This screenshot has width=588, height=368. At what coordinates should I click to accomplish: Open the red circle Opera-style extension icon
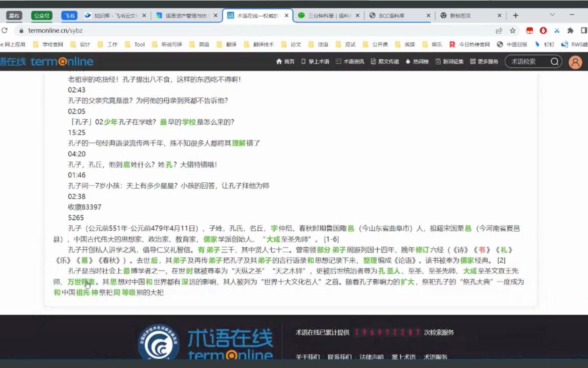[x=543, y=31]
